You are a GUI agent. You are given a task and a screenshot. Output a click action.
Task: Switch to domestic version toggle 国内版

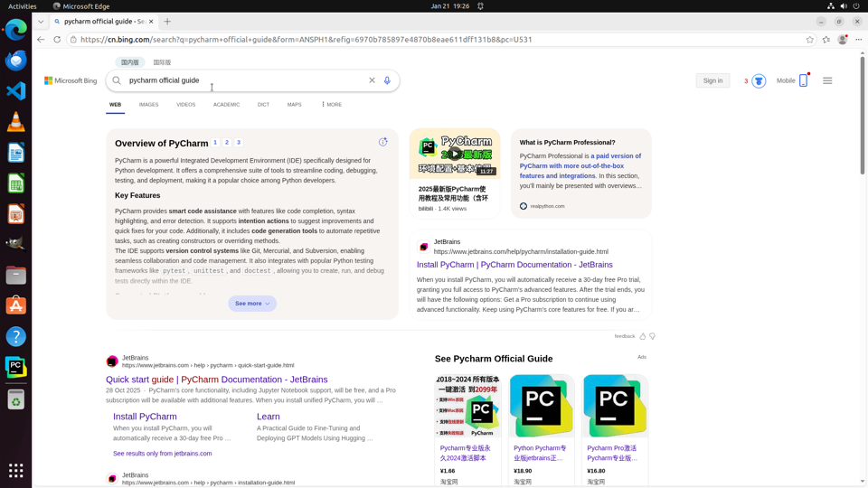130,62
